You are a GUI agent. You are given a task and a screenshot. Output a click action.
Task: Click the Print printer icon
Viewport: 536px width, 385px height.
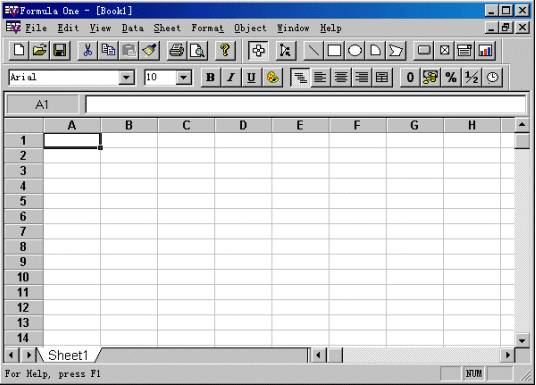click(177, 51)
